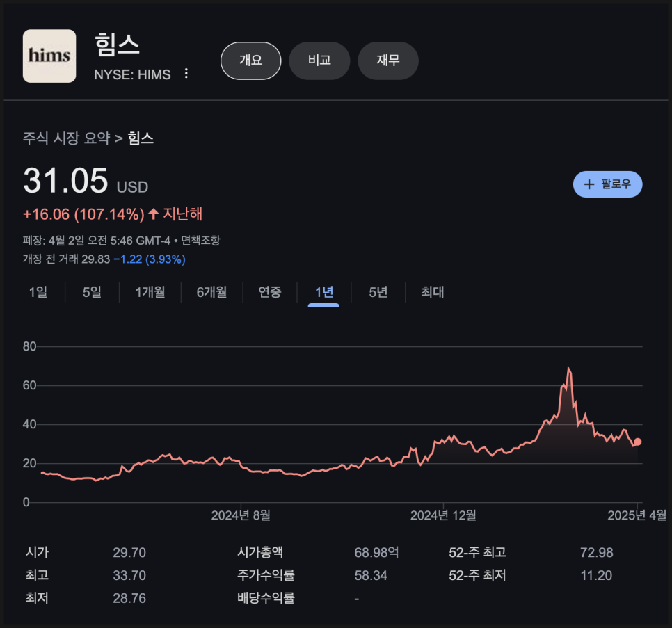
Task: Select the 1일 time range
Action: pyautogui.click(x=38, y=292)
